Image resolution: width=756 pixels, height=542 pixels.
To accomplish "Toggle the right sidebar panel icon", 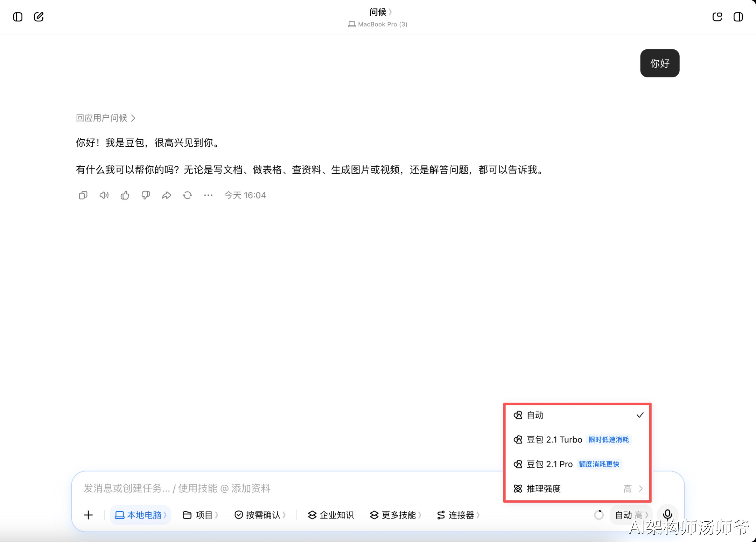I will point(738,17).
